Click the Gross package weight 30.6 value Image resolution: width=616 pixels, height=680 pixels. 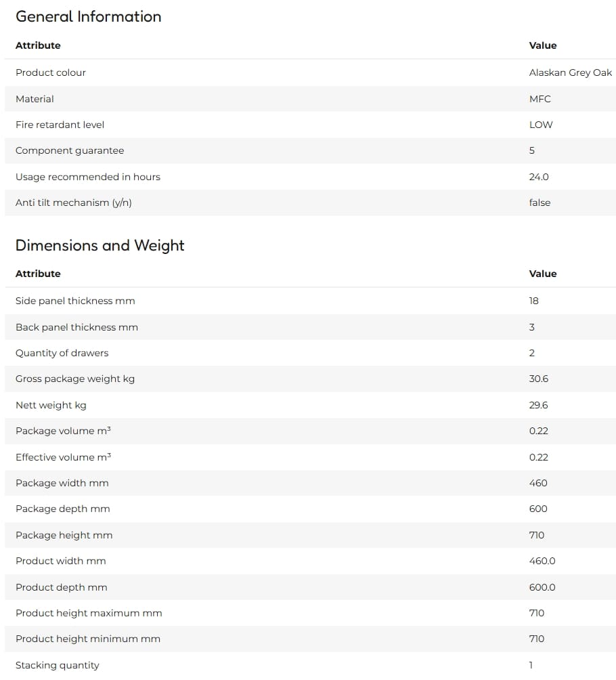click(538, 379)
